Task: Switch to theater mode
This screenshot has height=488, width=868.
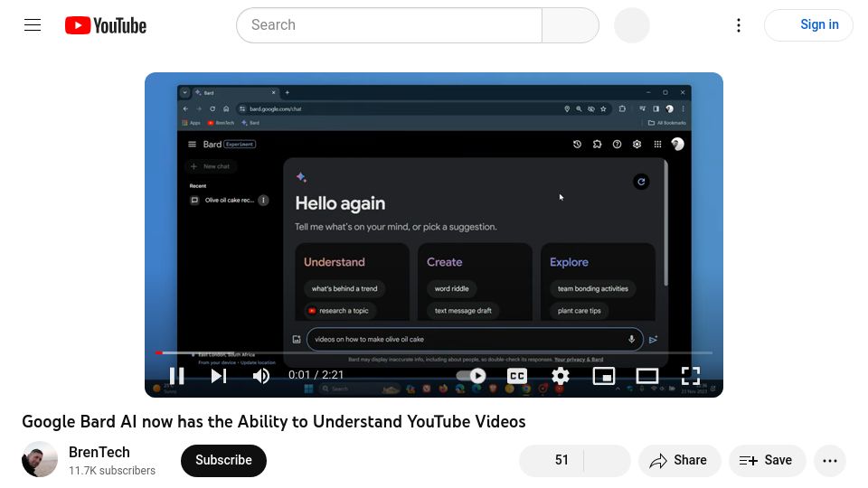Action: tap(646, 376)
